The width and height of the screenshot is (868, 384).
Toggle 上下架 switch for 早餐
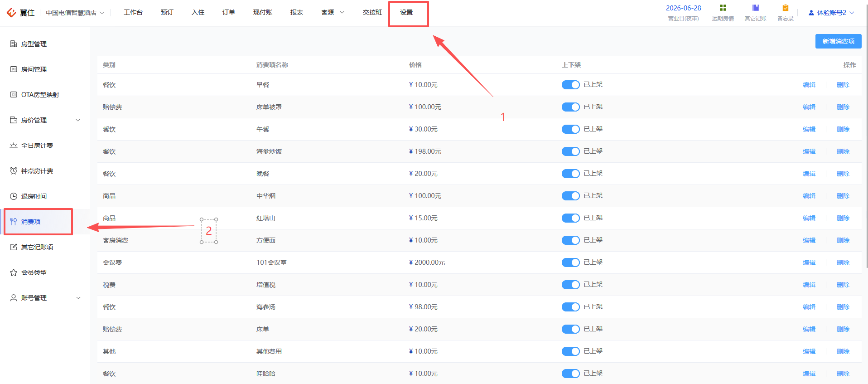point(570,85)
